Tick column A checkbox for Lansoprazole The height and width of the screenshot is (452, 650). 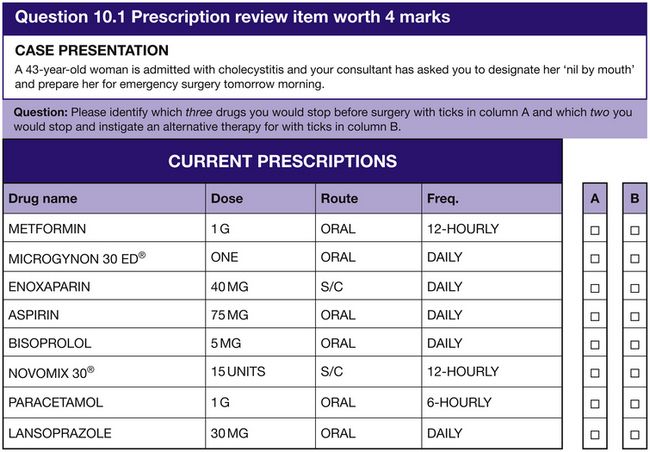(595, 434)
